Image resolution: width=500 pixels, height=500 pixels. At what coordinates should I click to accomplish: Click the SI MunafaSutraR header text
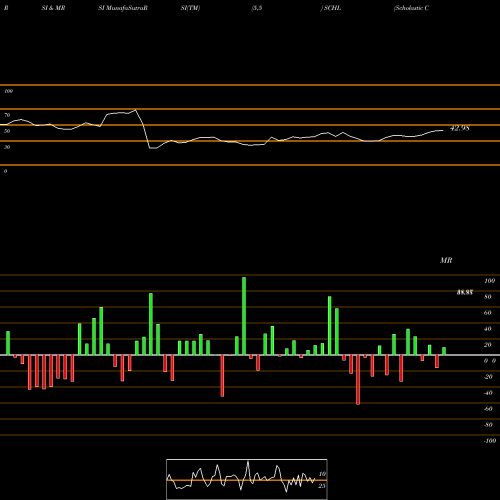coord(123,8)
